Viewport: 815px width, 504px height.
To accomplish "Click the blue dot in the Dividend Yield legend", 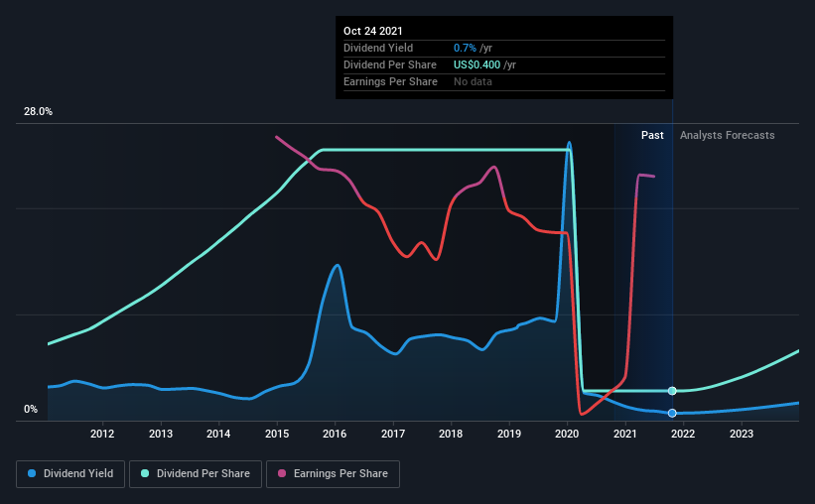I will (x=32, y=474).
